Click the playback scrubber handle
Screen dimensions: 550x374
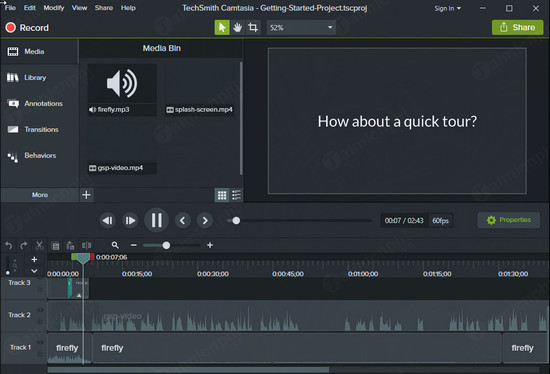[x=236, y=220]
